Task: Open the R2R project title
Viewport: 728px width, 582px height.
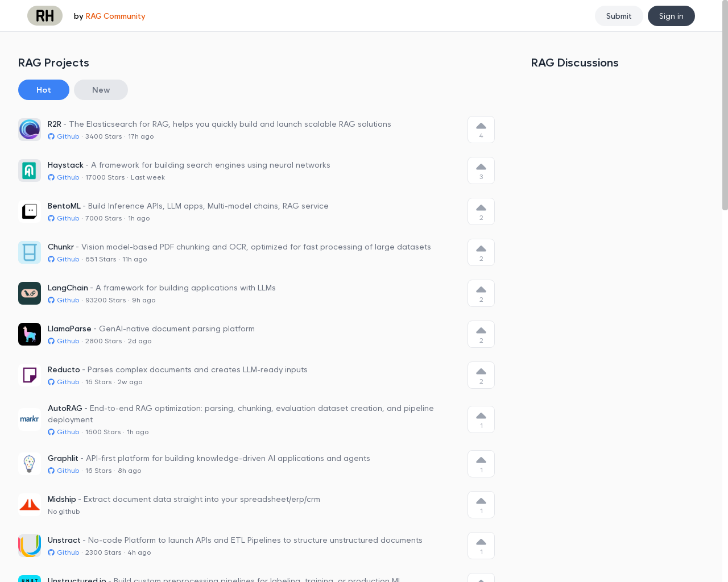Action: pos(55,124)
